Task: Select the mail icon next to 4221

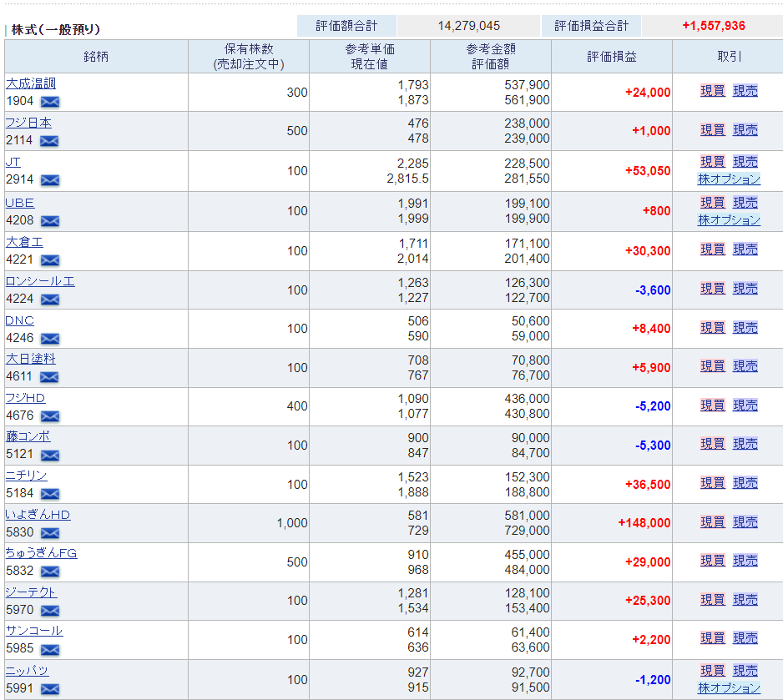Action: tap(50, 260)
